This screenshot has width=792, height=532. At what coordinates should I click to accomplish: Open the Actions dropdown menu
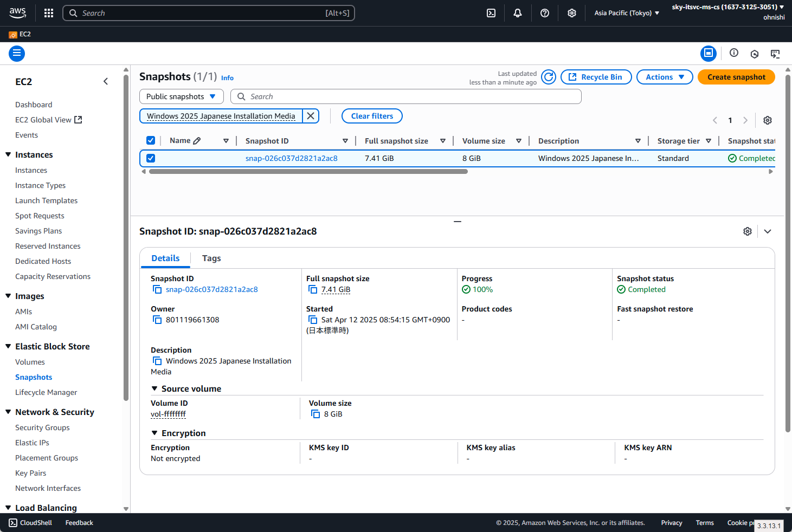pos(664,76)
